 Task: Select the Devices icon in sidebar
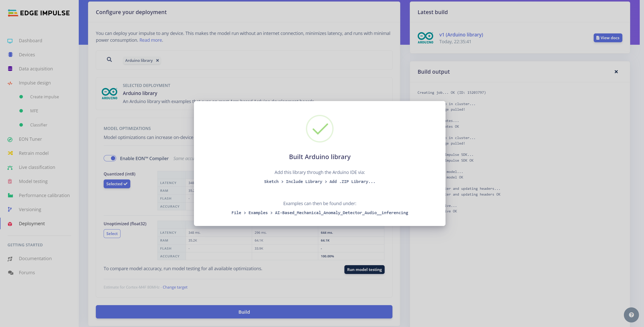pos(10,55)
